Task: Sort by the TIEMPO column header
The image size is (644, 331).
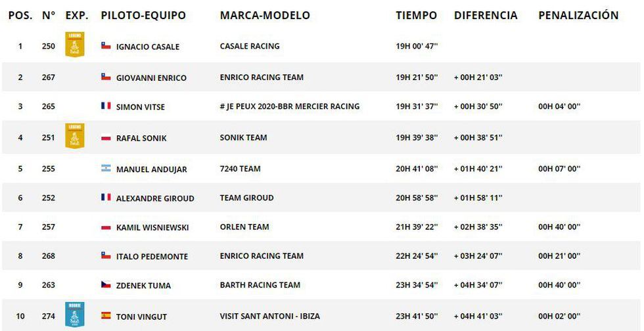Action: 416,15
